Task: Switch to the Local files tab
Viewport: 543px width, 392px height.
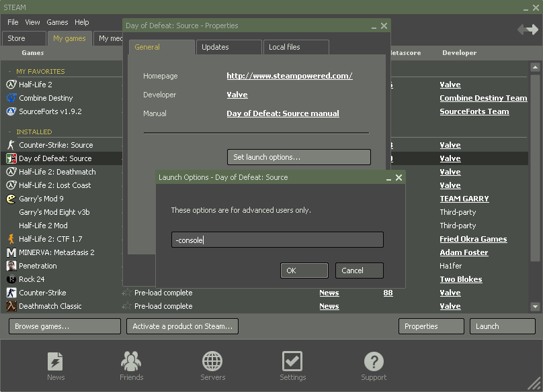Action: (x=295, y=47)
